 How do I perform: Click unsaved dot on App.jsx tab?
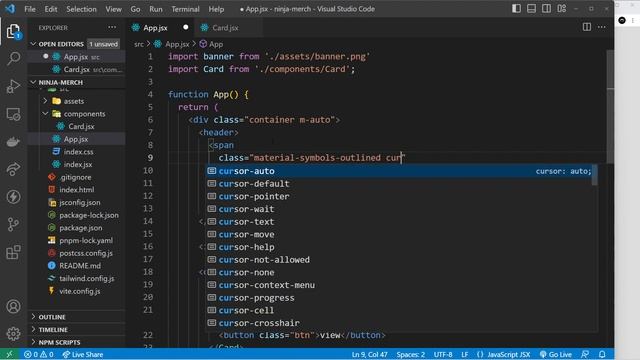coord(186,27)
